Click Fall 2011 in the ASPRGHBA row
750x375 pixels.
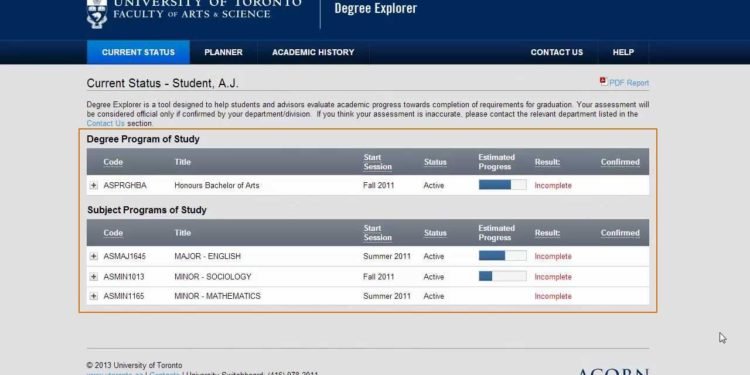coord(379,186)
